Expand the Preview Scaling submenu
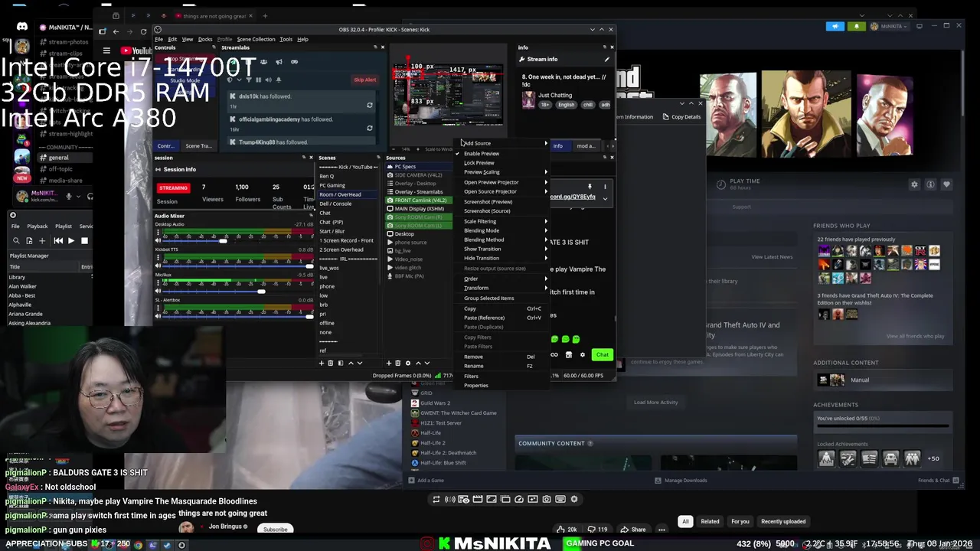This screenshot has width=980, height=551. coord(502,172)
